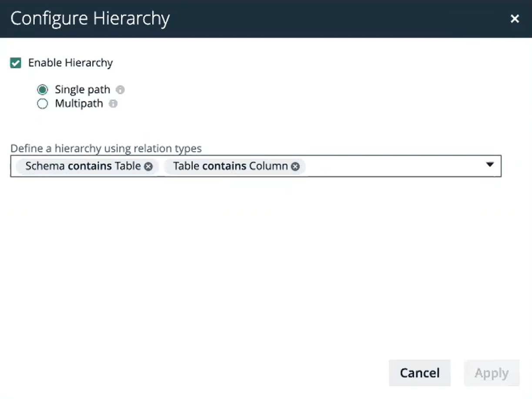Remove the "Table contains Column" relation chip

[x=295, y=166]
